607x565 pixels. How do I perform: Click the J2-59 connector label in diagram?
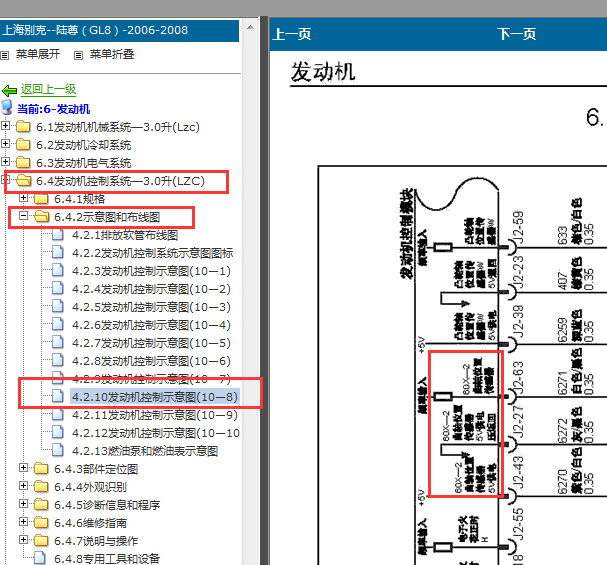pyautogui.click(x=518, y=228)
